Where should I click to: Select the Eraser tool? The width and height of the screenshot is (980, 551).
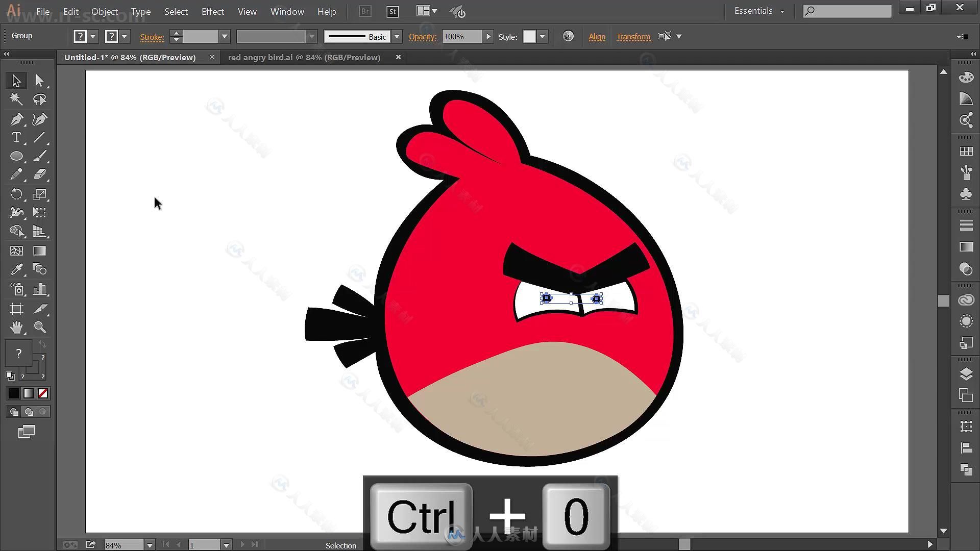pyautogui.click(x=40, y=174)
